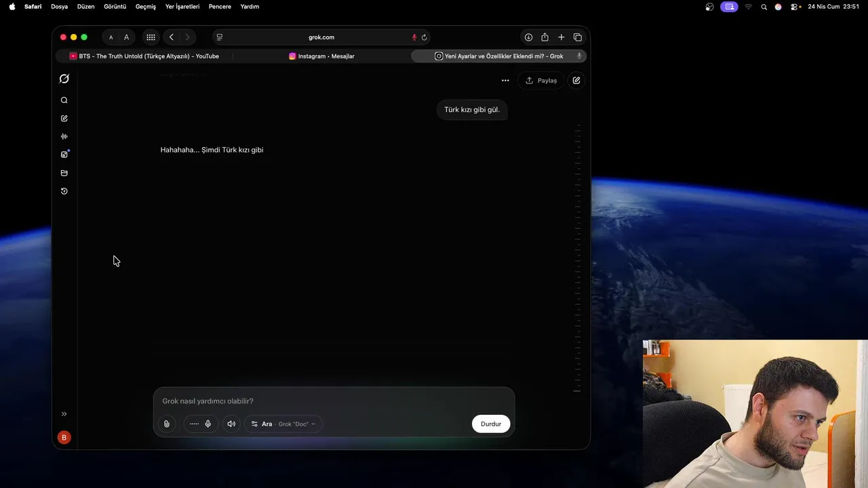
Task: Click the 'Hahahaha... Şimdi Türk kızı gibi' reply text
Action: (x=212, y=150)
